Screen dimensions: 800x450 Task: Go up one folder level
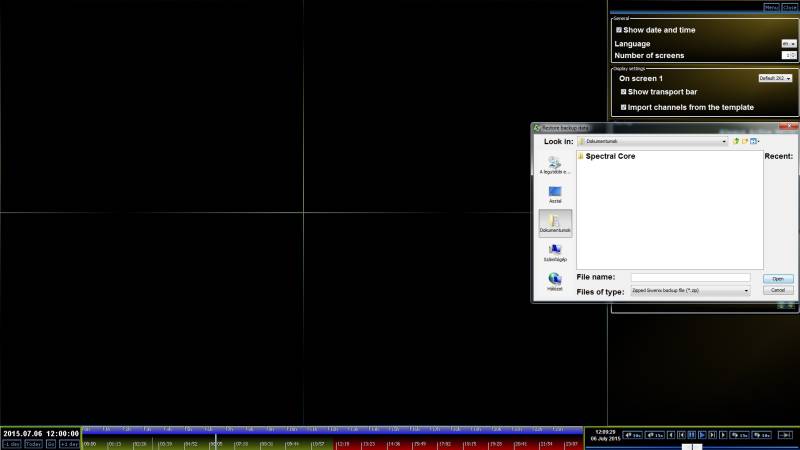coord(736,142)
